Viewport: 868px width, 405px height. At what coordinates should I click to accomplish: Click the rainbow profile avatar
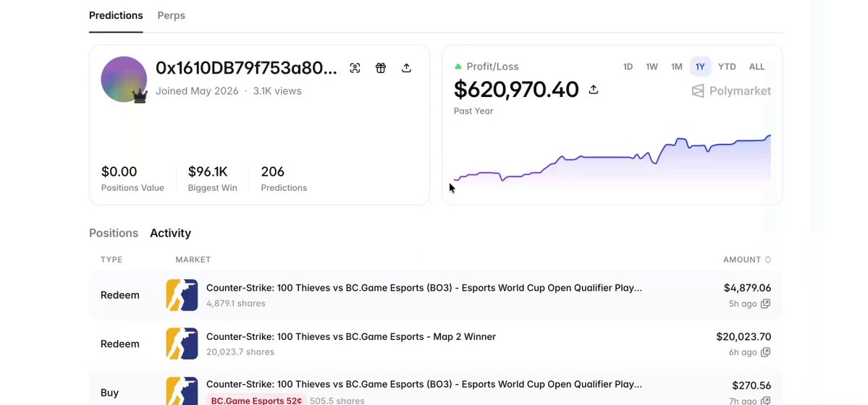124,79
